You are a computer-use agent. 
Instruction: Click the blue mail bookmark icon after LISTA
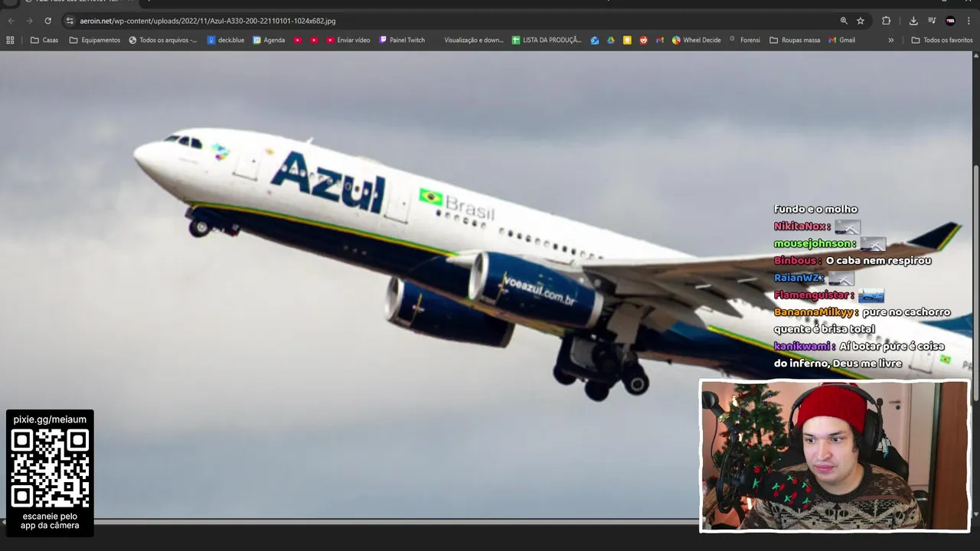coord(595,40)
